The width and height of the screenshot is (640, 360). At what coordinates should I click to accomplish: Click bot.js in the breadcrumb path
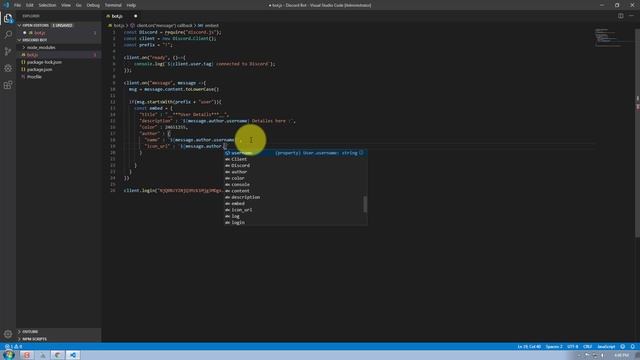(119, 25)
